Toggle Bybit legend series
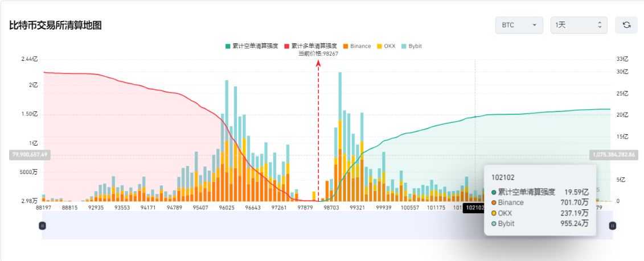The image size is (644, 261). pyautogui.click(x=411, y=46)
